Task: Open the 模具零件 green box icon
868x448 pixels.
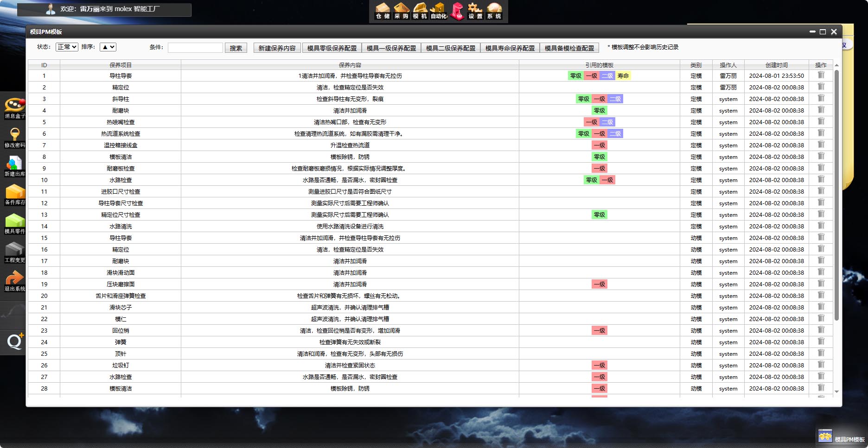Action: 15,223
